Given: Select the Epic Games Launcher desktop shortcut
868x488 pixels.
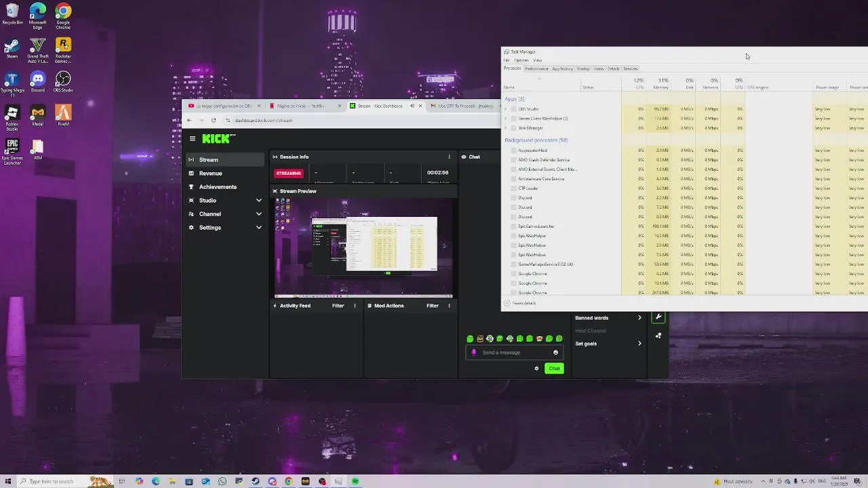Looking at the screenshot, I should pos(12,152).
